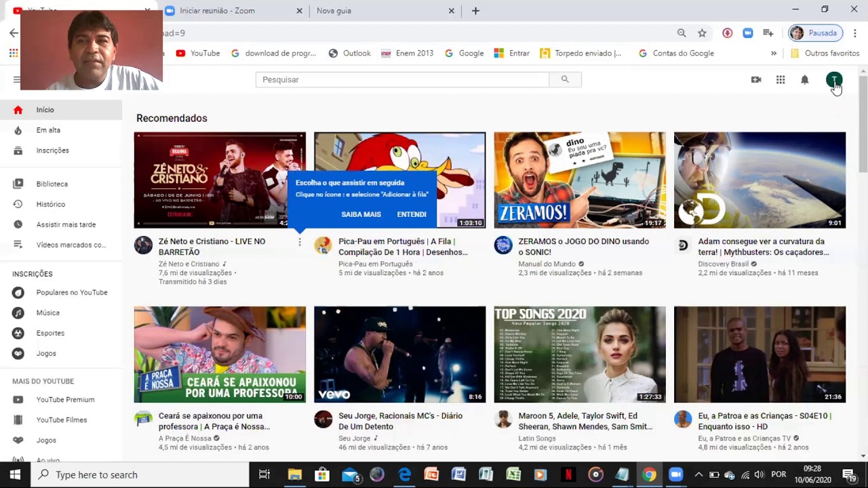
Task: Click SAIBA MAIS in the tooltip
Action: tap(361, 214)
